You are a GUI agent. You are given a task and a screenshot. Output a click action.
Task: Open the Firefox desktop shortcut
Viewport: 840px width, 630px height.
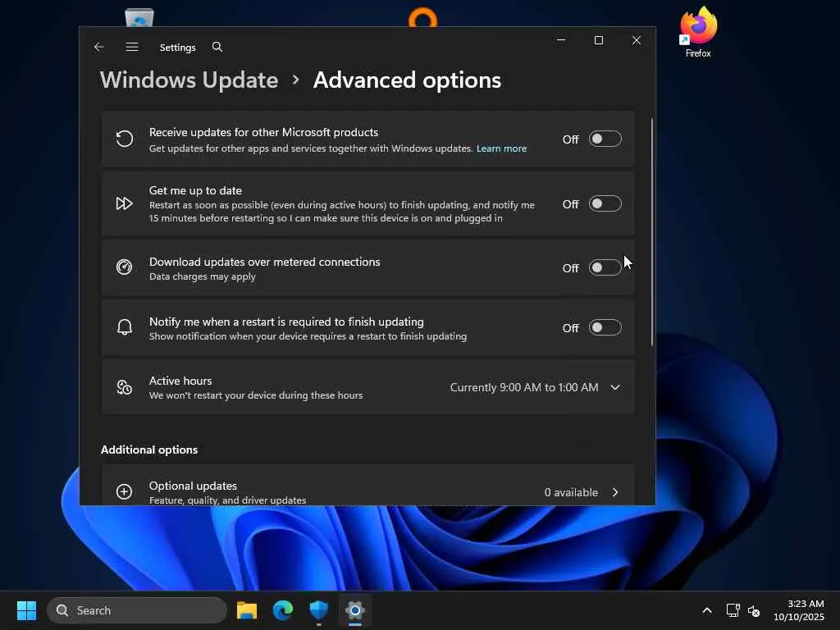698,32
